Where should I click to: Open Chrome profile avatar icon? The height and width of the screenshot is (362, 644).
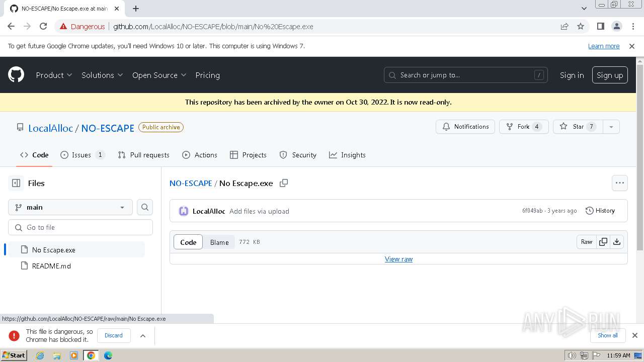pyautogui.click(x=616, y=27)
